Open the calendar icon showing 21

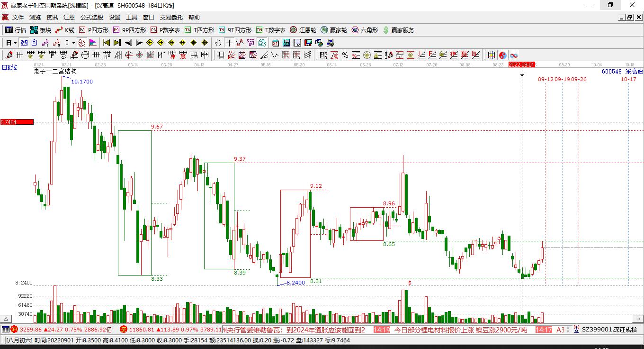[275, 43]
